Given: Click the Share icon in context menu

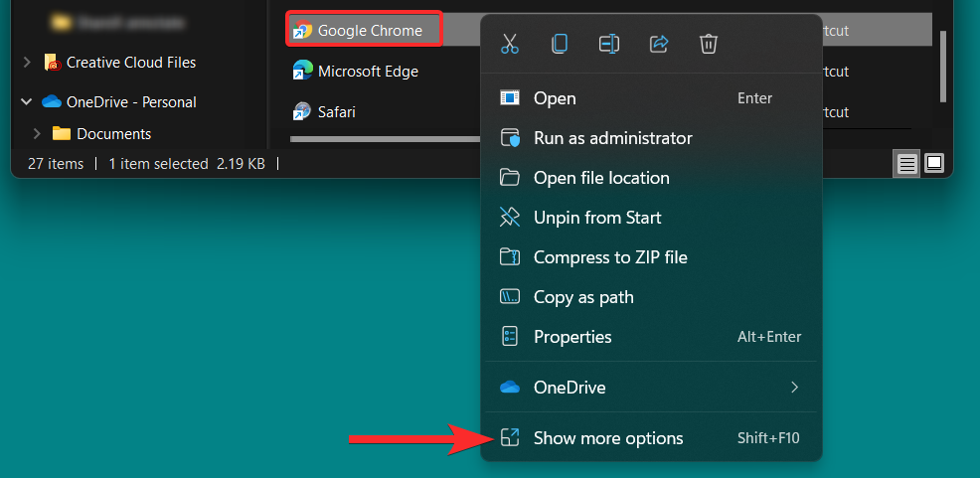Looking at the screenshot, I should pyautogui.click(x=659, y=44).
